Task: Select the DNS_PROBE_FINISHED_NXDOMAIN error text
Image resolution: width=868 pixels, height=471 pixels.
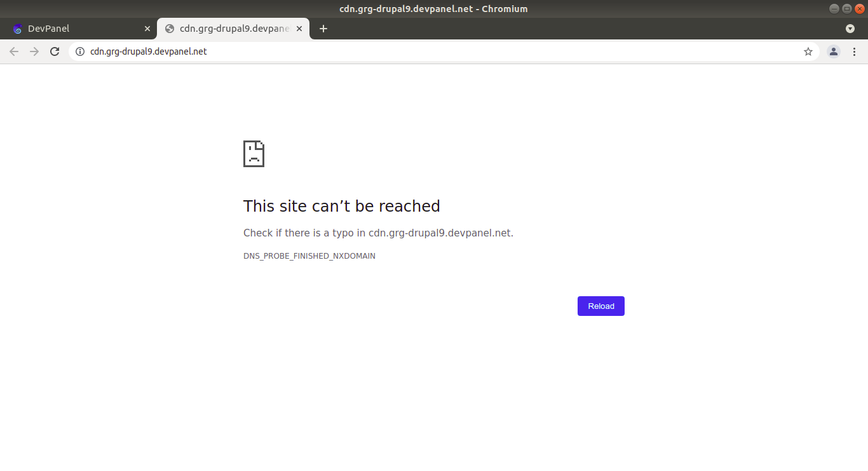Action: coord(309,256)
